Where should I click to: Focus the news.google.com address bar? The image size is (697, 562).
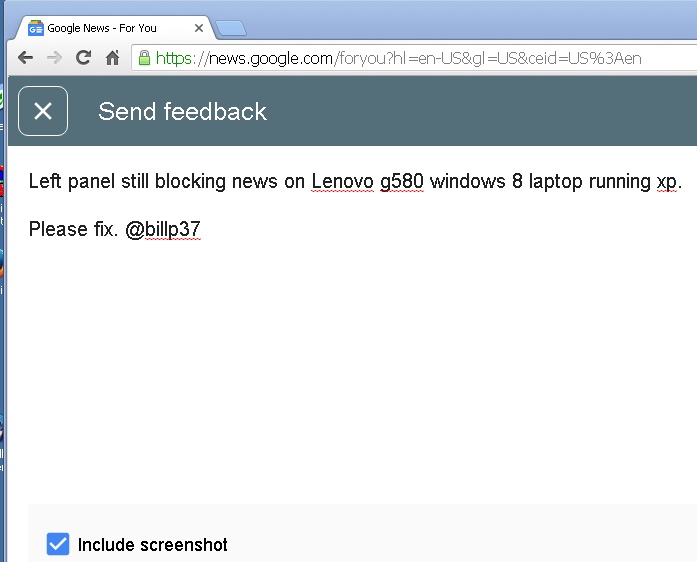coord(413,58)
